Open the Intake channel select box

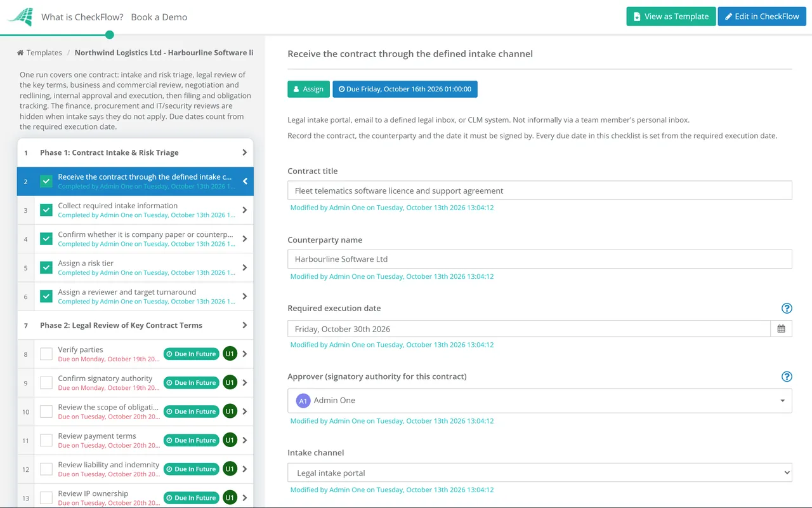click(540, 473)
